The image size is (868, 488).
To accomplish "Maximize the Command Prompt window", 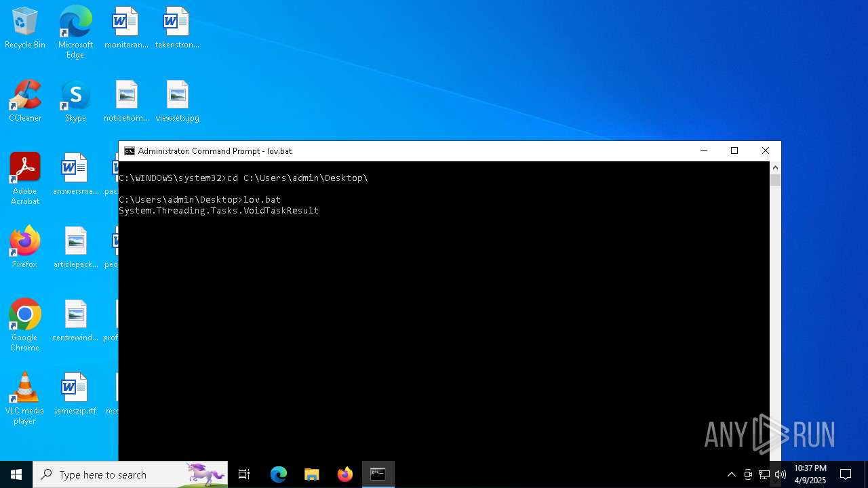I will coord(734,150).
